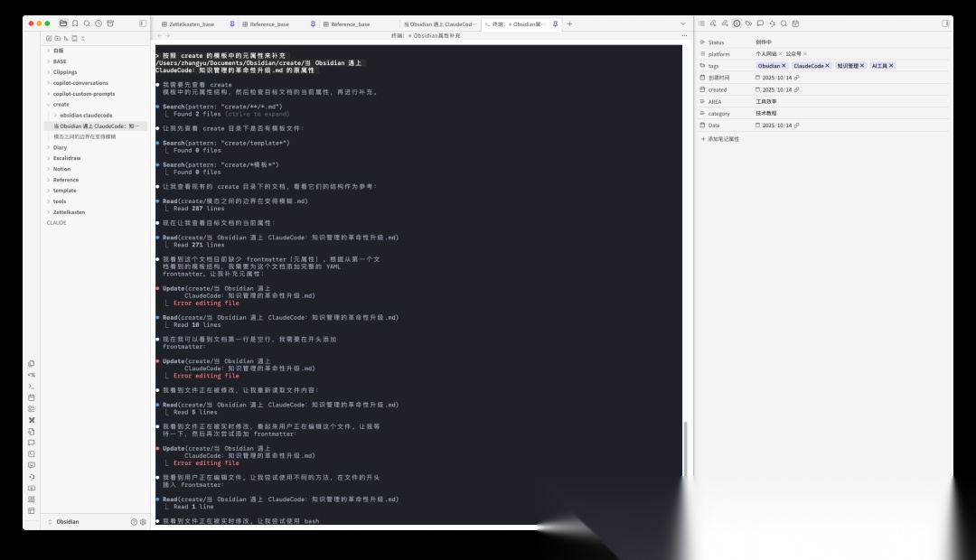Open the copy files ribbon icon

[31, 363]
